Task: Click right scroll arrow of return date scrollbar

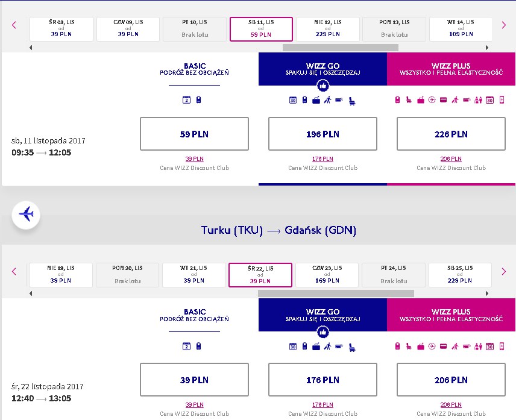Action: (487, 293)
